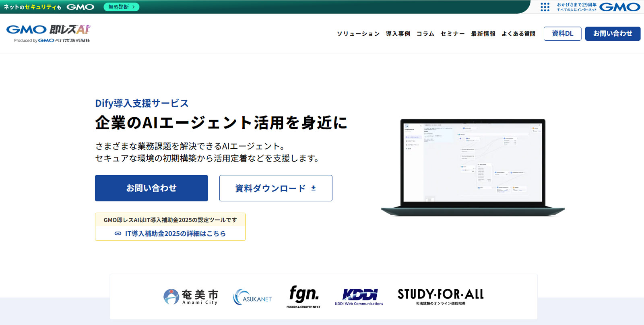Click the download arrow icon on 資料ダウンロード
The height and width of the screenshot is (325, 644).
(x=314, y=188)
